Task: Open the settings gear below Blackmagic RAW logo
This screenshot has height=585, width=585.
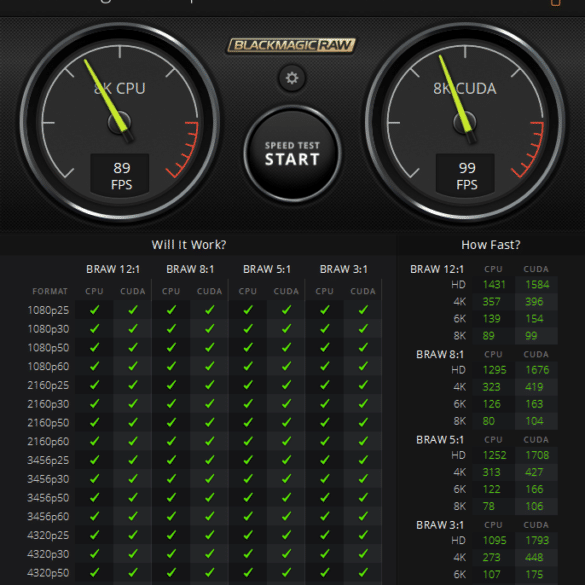Action: (x=292, y=78)
